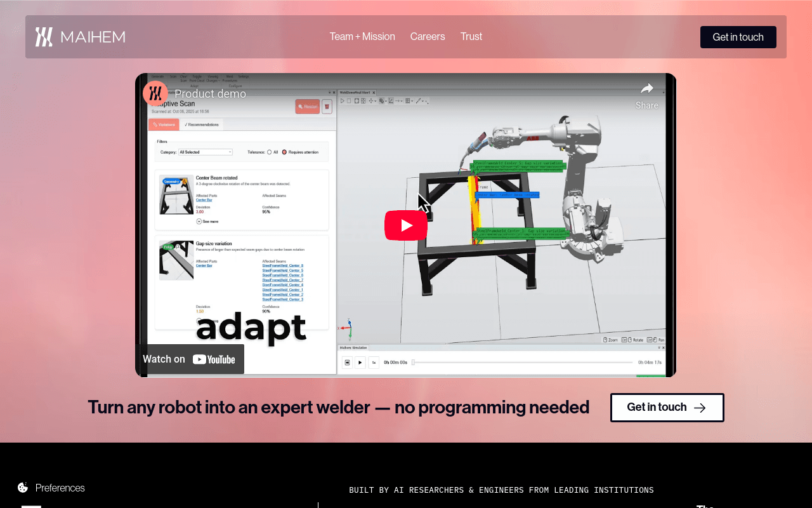Open the Product demo video title

point(211,94)
